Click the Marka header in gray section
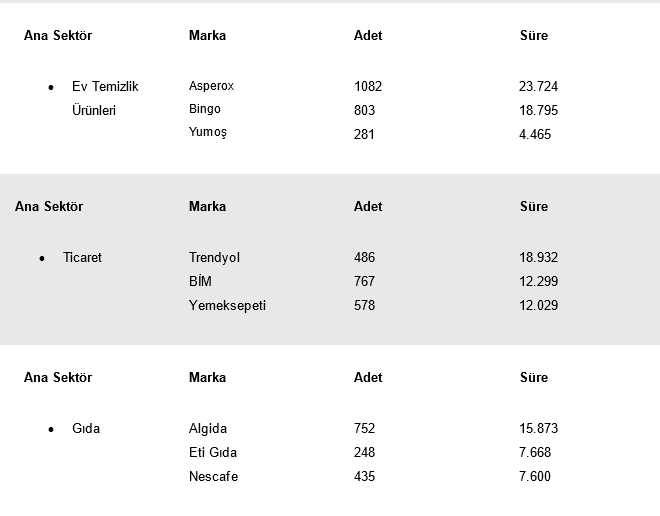660x516 pixels. click(208, 206)
